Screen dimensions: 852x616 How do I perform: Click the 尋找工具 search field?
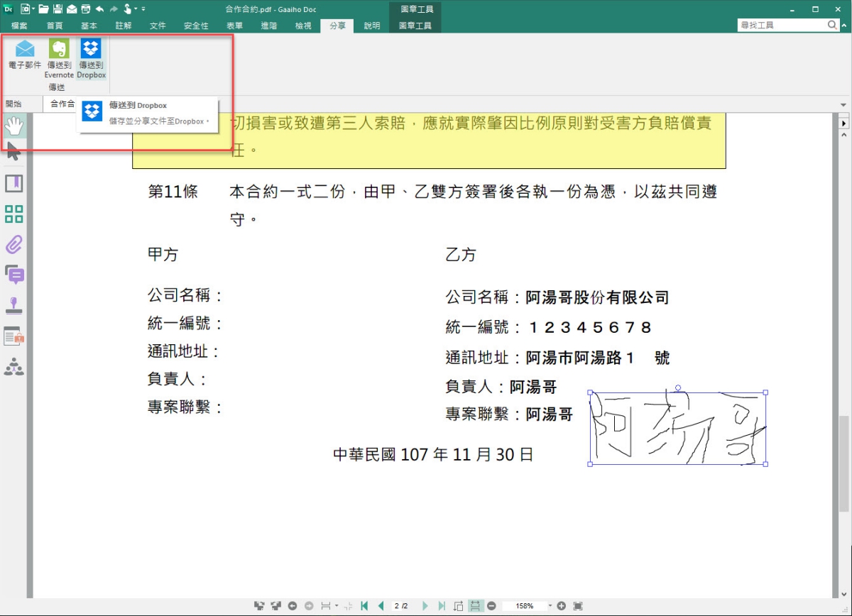pos(781,25)
